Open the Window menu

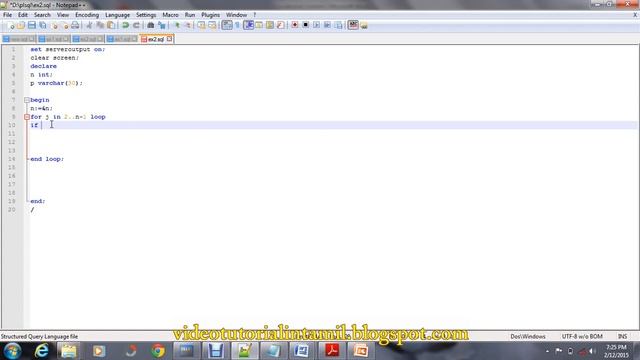click(236, 15)
